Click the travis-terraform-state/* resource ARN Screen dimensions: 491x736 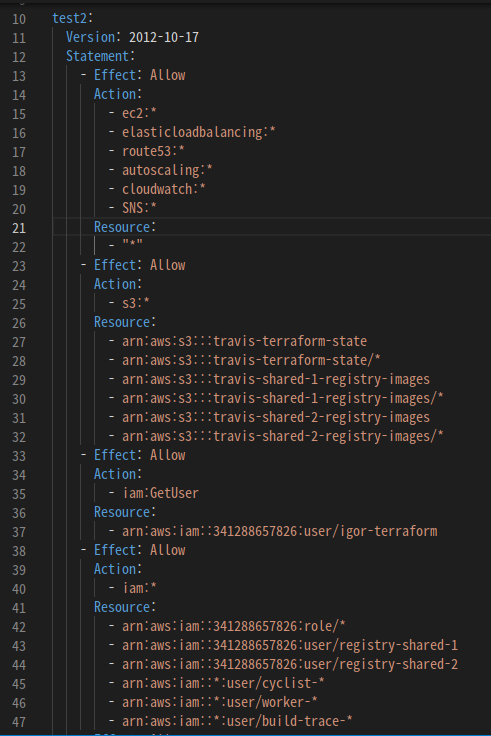[x=251, y=360]
